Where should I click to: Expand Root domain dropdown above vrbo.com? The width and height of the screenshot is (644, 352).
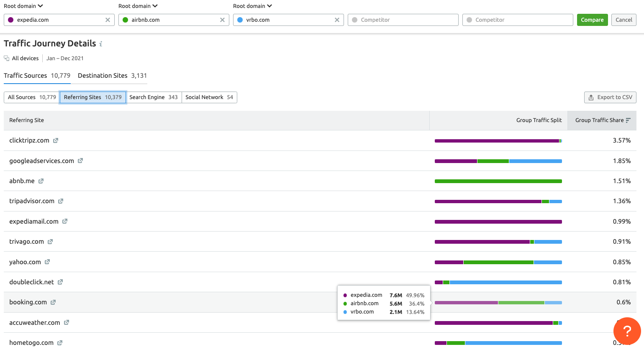(253, 6)
